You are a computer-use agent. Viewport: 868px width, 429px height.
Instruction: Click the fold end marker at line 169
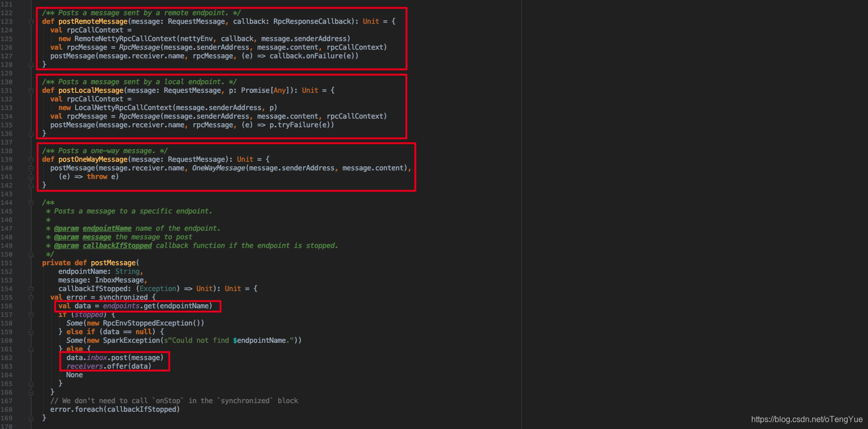[31, 418]
